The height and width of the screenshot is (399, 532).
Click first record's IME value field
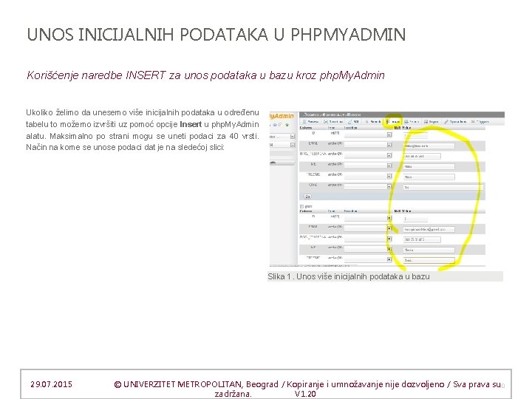coord(429,166)
